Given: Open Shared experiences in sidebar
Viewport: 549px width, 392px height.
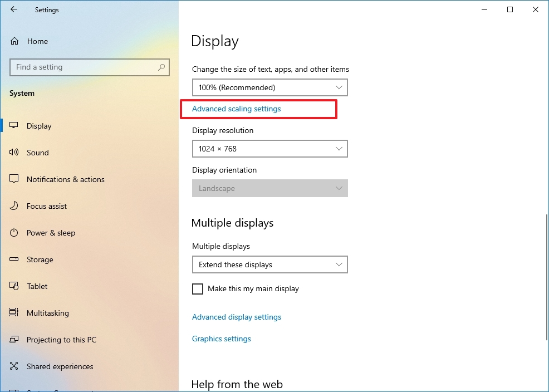Looking at the screenshot, I should (60, 366).
